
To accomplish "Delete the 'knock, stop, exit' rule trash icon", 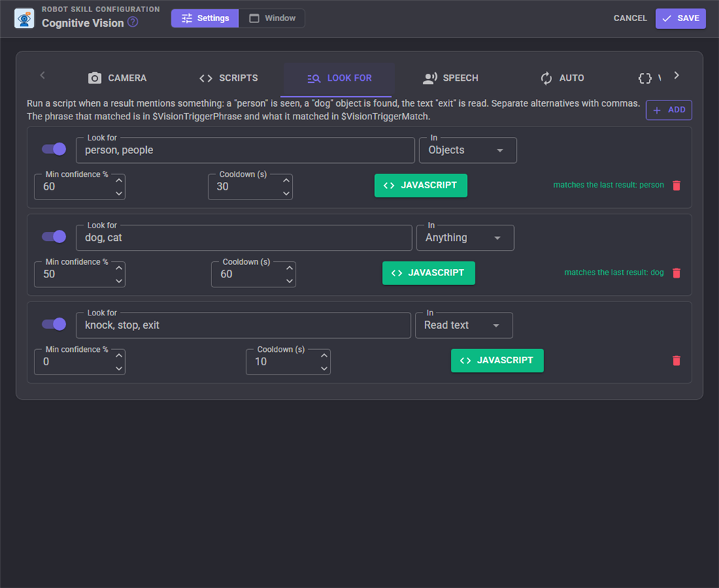I will point(676,360).
